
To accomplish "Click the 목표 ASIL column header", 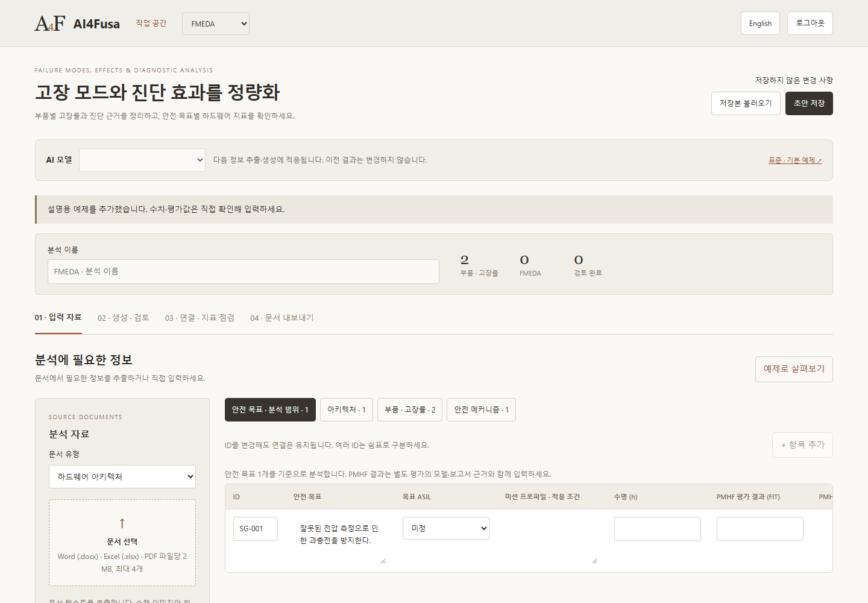I will pyautogui.click(x=417, y=497).
